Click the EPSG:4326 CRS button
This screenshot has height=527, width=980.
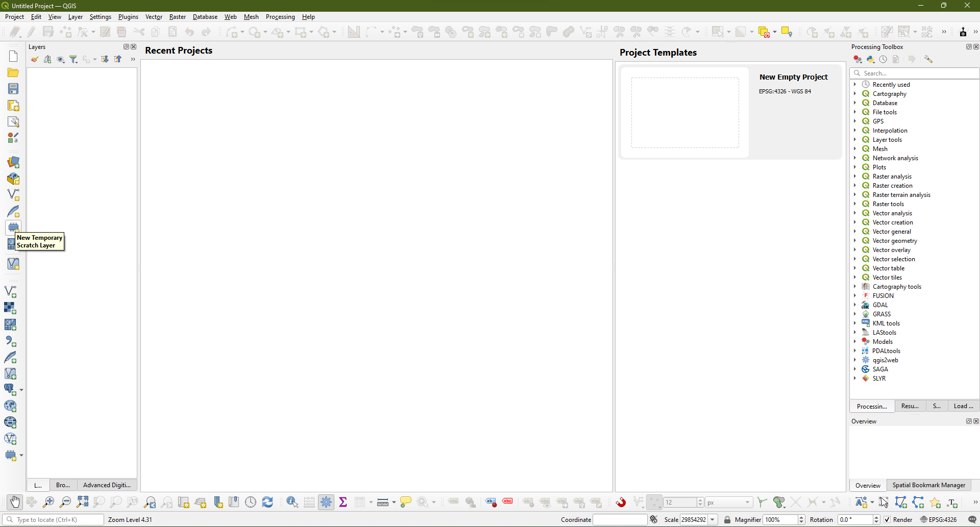(938, 519)
